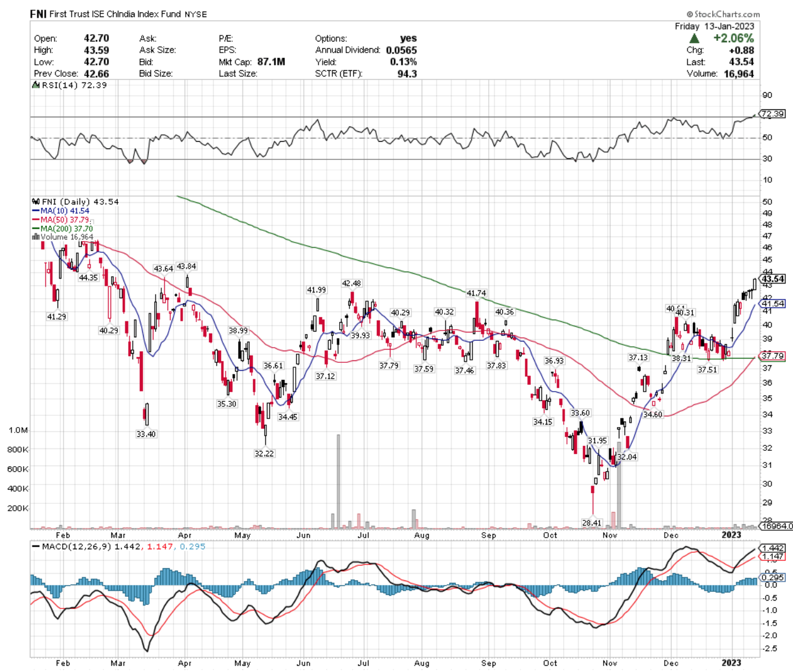Click the tall November volume spike bar
The height and width of the screenshot is (672, 793).
619,484
